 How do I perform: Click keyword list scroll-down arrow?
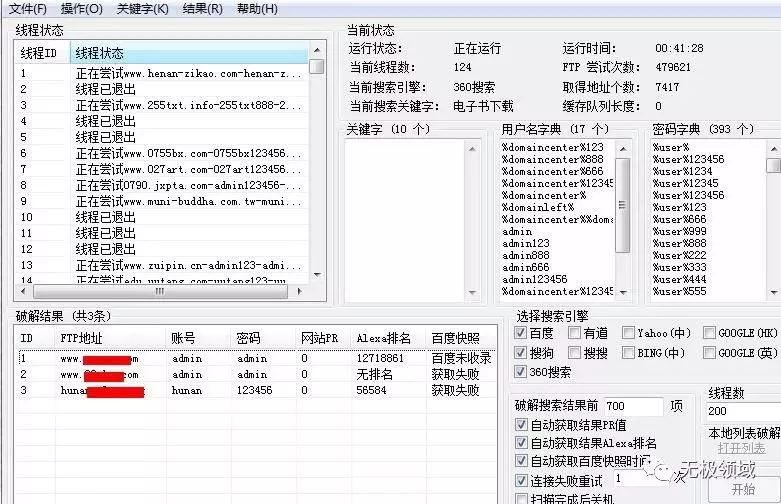coord(472,293)
